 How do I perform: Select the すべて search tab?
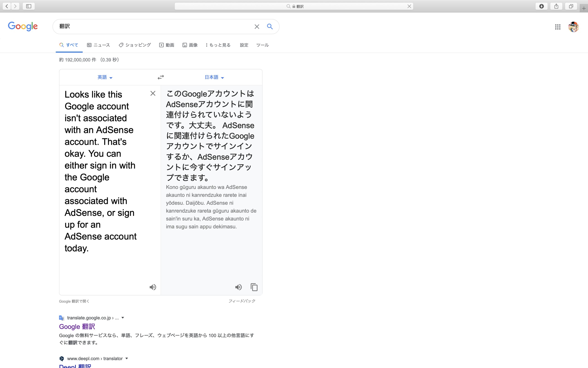(x=69, y=45)
